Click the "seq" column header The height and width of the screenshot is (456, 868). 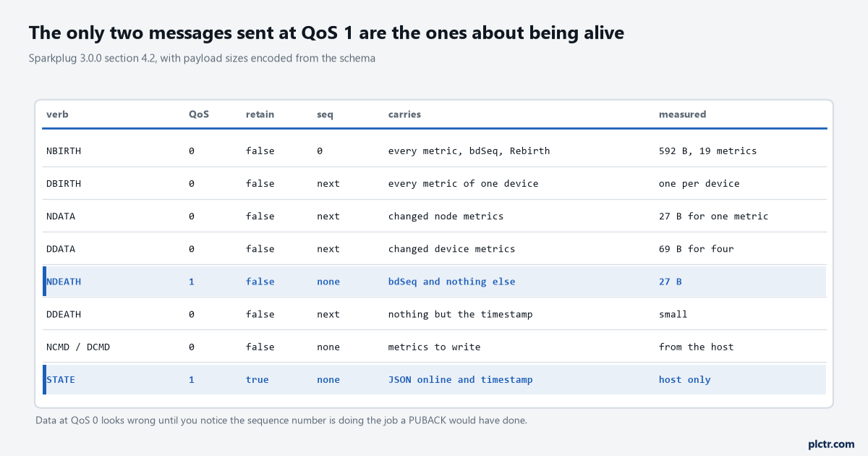(x=325, y=115)
